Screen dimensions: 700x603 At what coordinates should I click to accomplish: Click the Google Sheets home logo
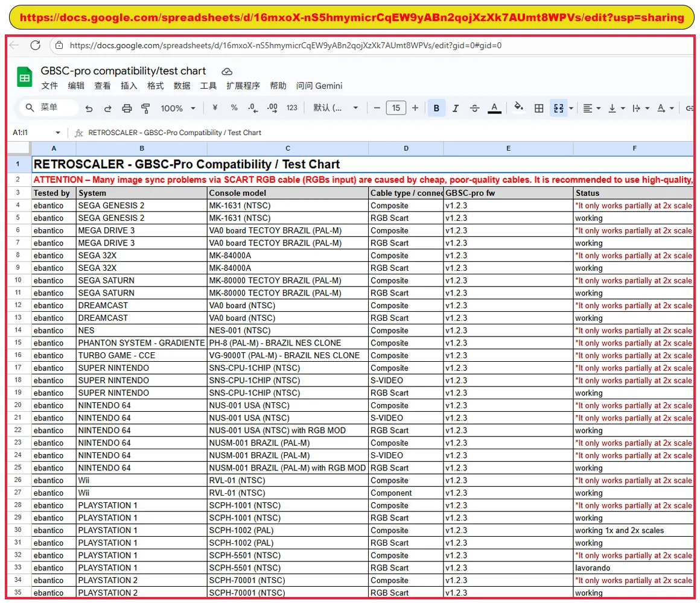tap(25, 77)
